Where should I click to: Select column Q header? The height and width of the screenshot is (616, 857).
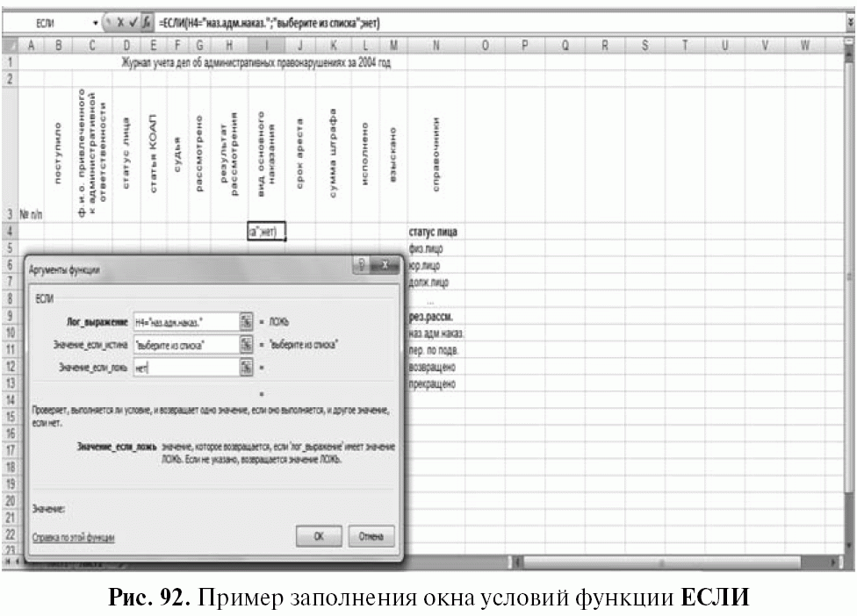pos(565,46)
